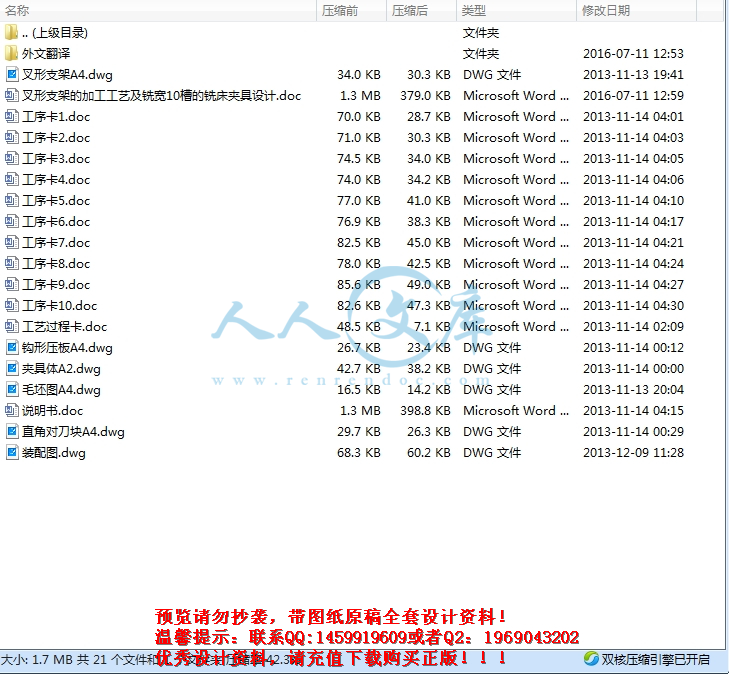
Task: Click the DWG icon of 钩形压板A4.dwg
Action: click(x=12, y=348)
